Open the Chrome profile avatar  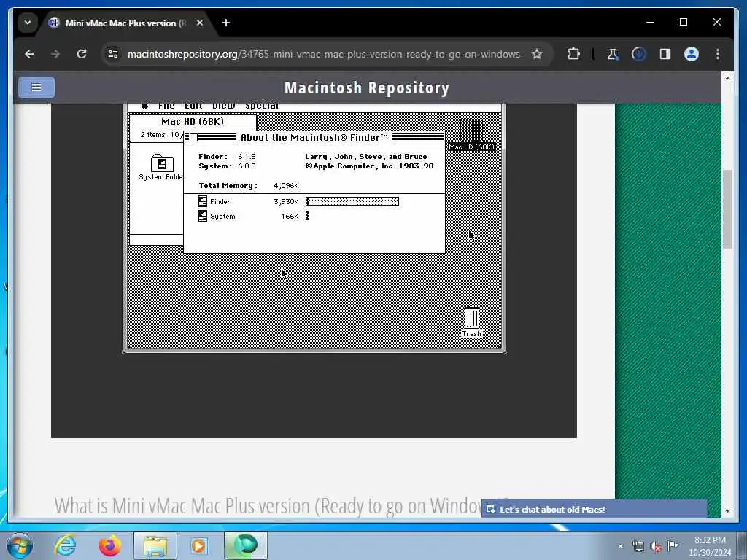point(692,54)
